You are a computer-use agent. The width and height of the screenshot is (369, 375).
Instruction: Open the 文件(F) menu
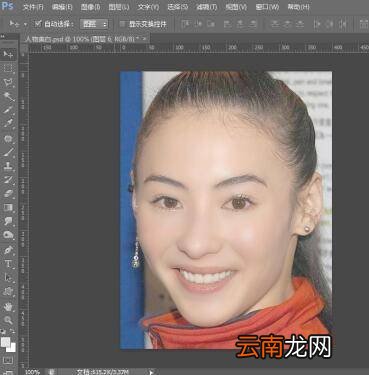33,7
